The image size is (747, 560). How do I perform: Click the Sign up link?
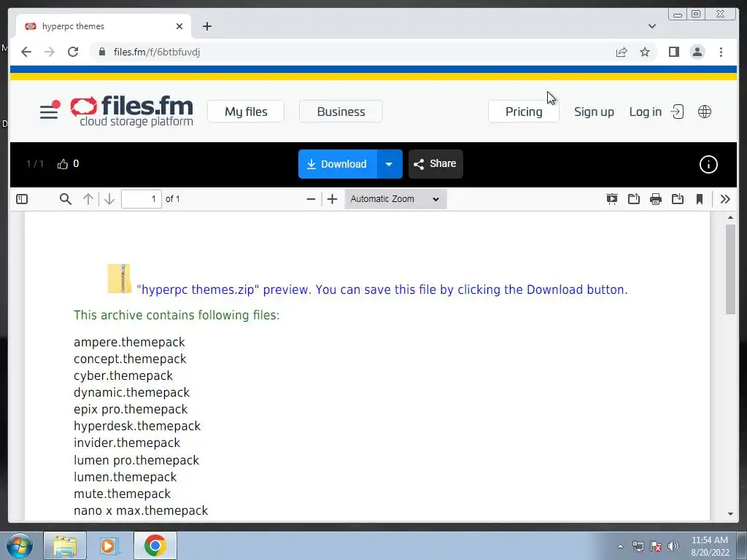pos(594,112)
